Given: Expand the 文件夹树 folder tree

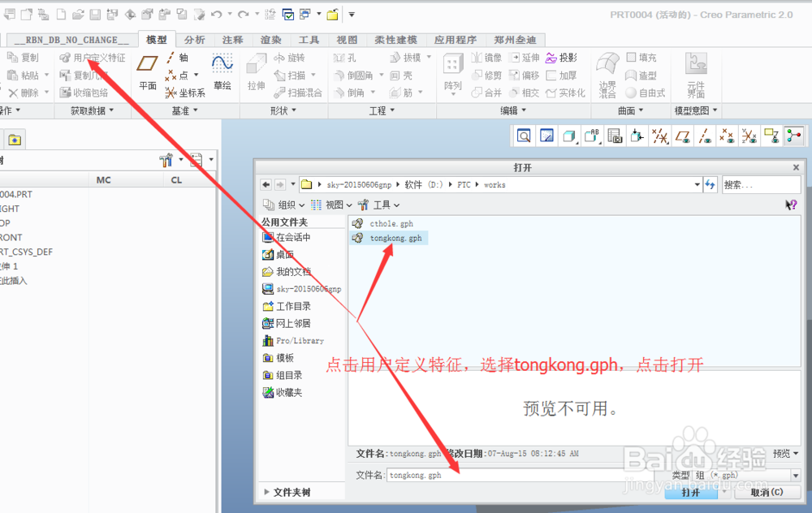Looking at the screenshot, I should [287, 492].
